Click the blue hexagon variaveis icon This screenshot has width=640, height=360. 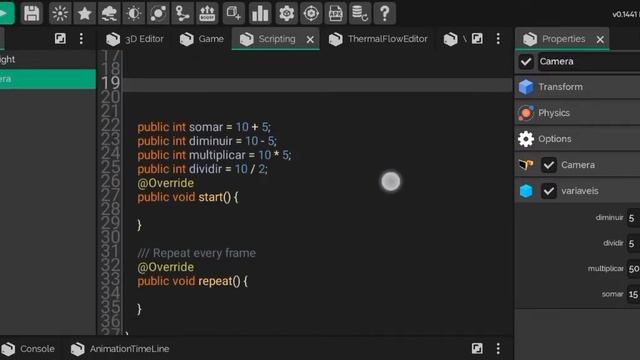[526, 191]
